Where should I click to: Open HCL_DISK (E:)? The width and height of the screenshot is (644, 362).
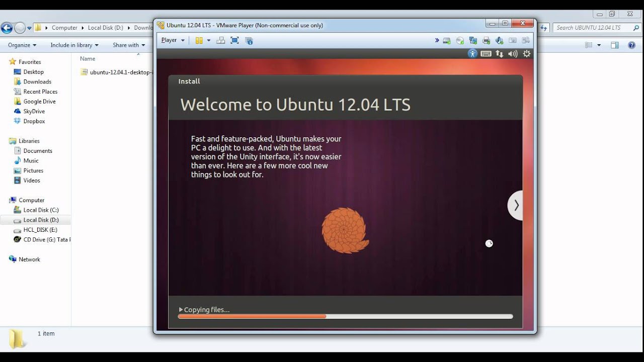(40, 230)
